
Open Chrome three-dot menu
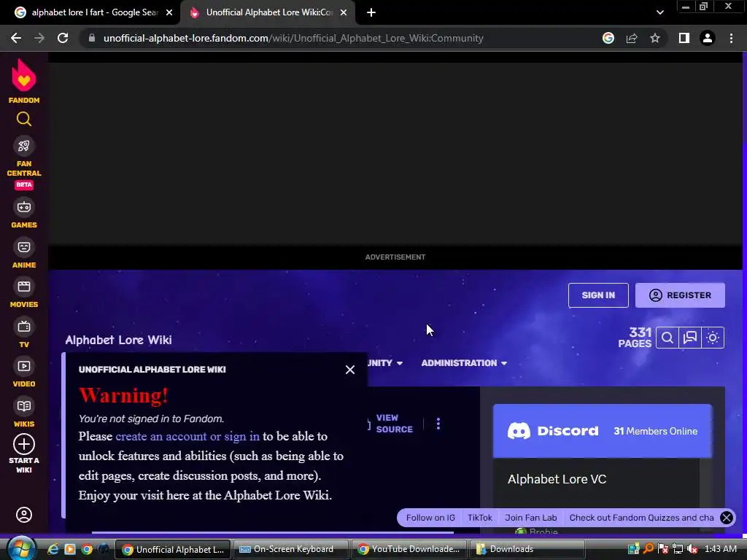click(731, 38)
